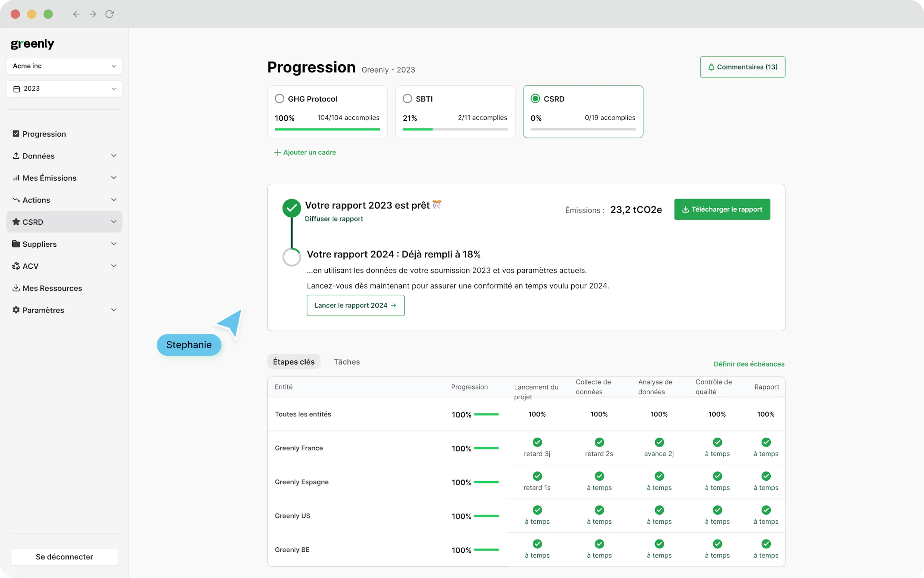Click the browser forward arrow

click(x=93, y=14)
